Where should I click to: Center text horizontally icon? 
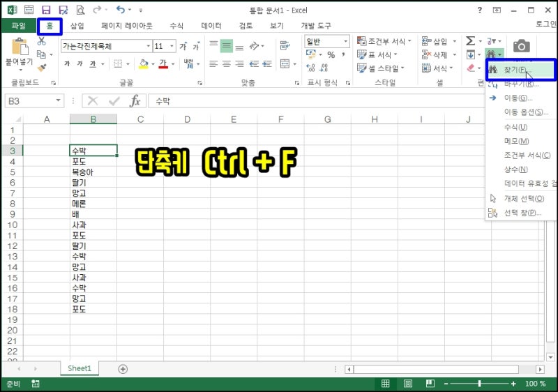(226, 64)
